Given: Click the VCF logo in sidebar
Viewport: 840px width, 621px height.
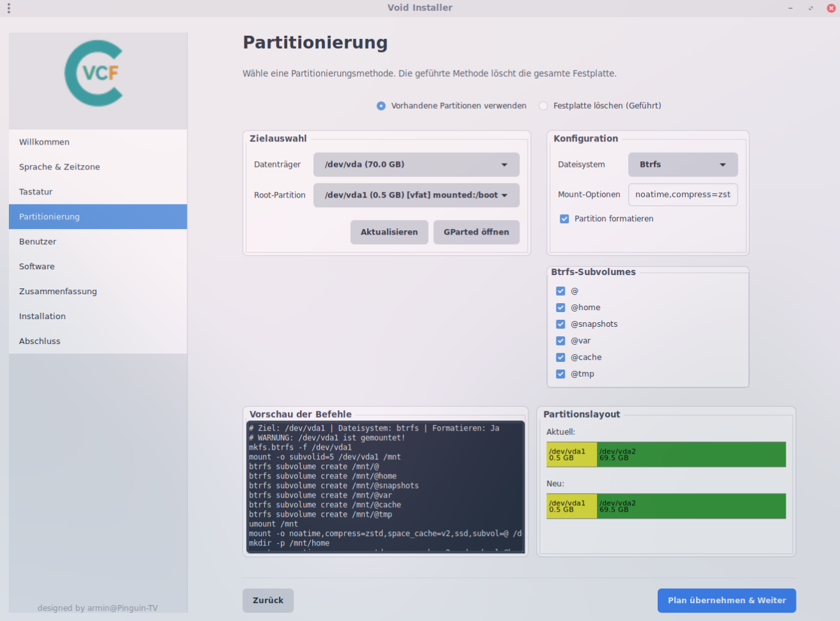Looking at the screenshot, I should [95, 74].
